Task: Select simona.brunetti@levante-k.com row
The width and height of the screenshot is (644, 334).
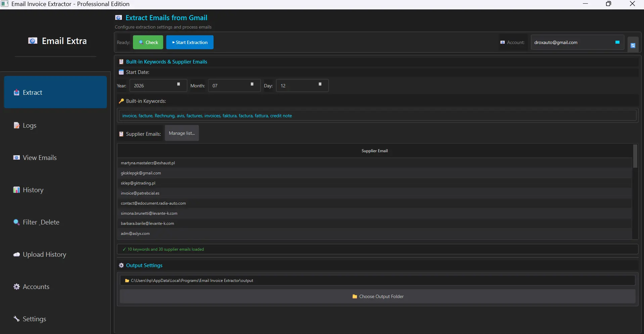Action: 374,213
